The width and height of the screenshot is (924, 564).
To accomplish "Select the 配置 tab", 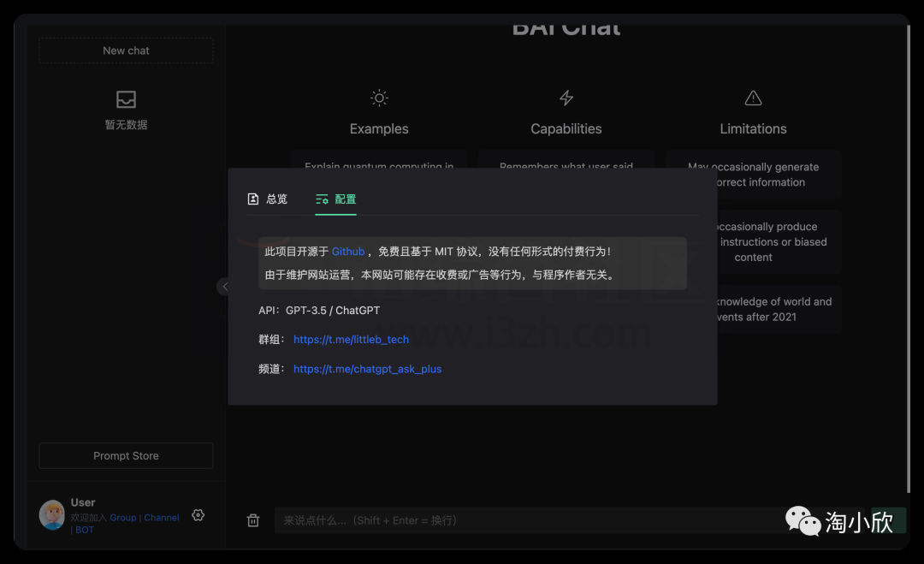I will click(x=336, y=199).
